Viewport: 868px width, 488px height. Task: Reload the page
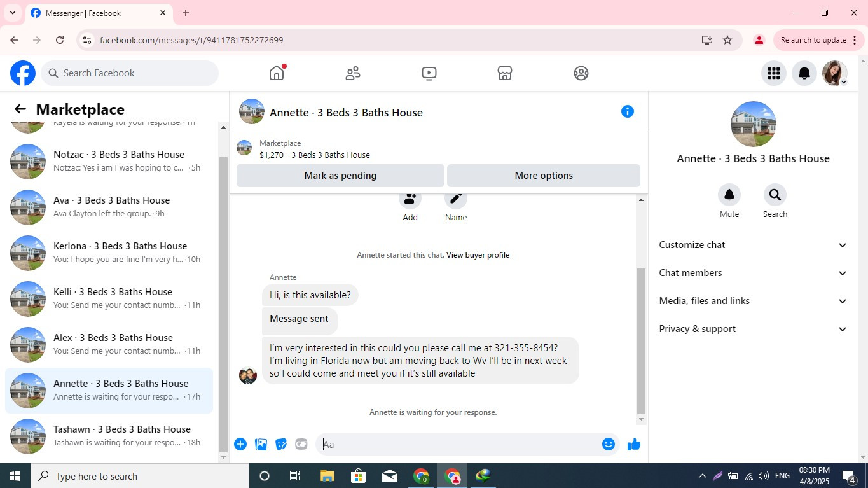coord(60,40)
